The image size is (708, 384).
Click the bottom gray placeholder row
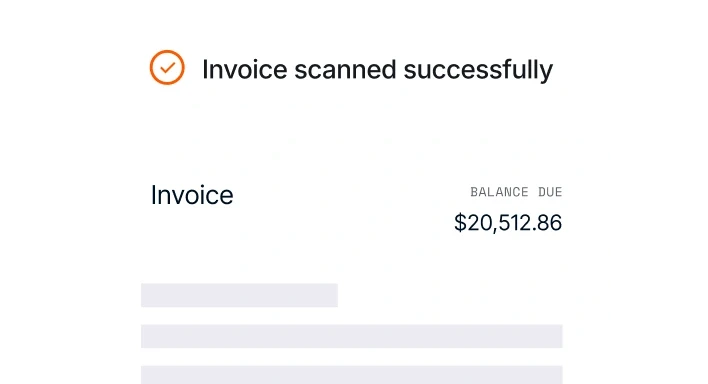352,375
